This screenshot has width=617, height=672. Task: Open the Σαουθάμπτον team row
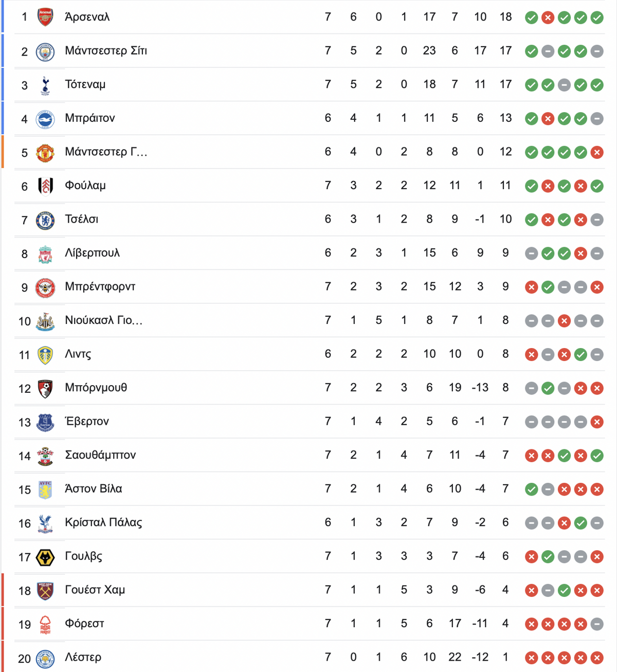(x=308, y=456)
